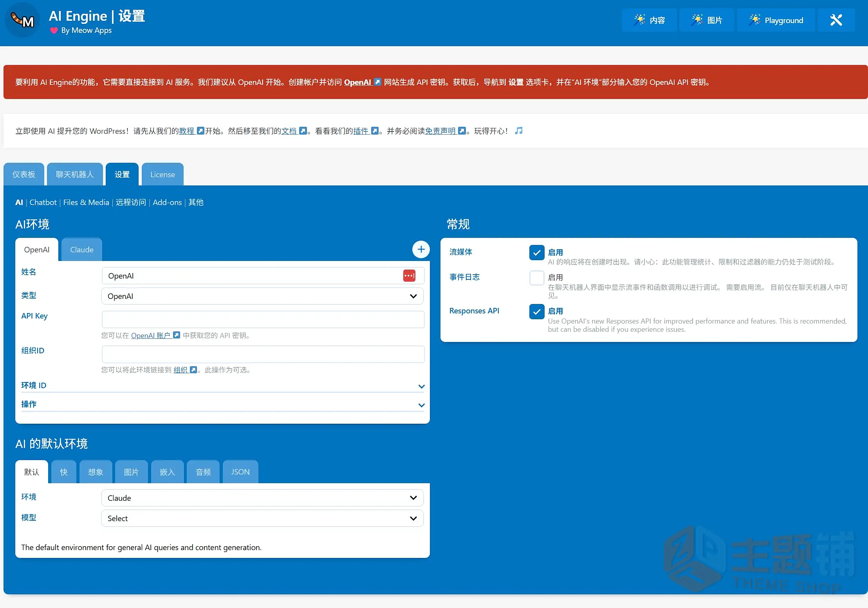Disable the Responses API checkbox

(x=537, y=311)
